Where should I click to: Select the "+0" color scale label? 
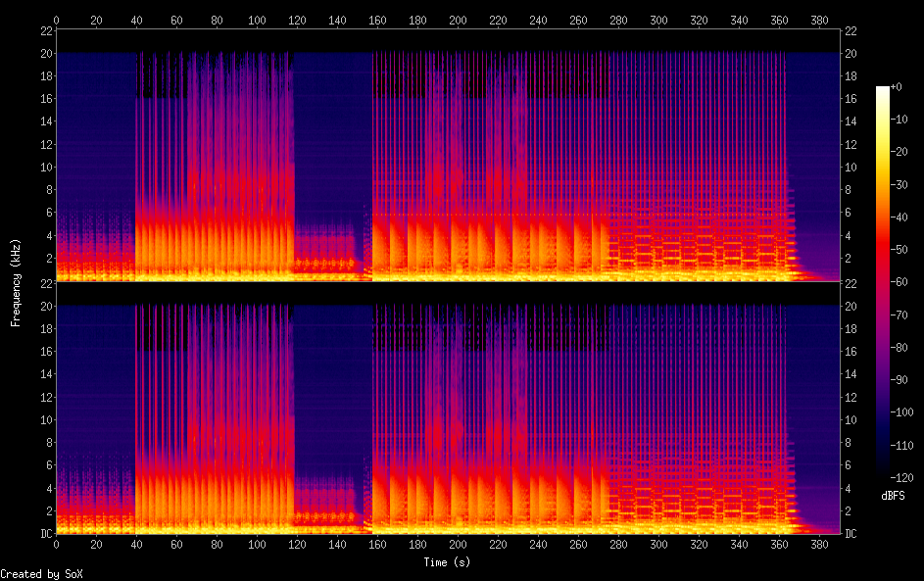click(896, 87)
